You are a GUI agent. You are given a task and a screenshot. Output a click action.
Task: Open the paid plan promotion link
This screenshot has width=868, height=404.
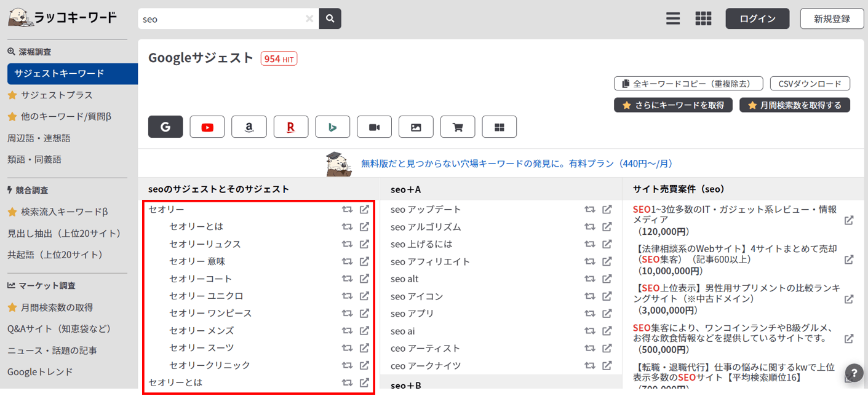[516, 164]
